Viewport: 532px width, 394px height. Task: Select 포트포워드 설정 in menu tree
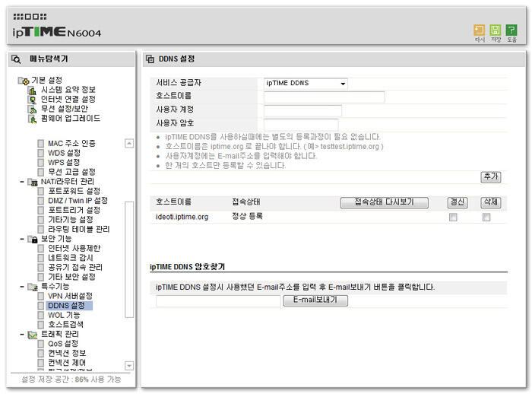tap(74, 191)
